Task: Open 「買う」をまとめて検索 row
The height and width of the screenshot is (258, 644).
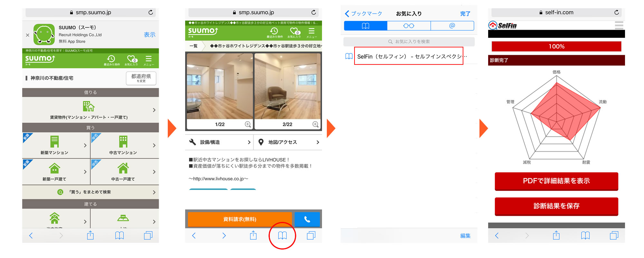Action: point(90,192)
